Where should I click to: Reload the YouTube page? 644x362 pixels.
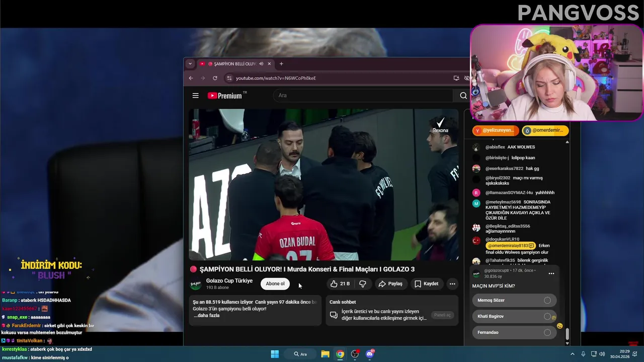(x=215, y=78)
